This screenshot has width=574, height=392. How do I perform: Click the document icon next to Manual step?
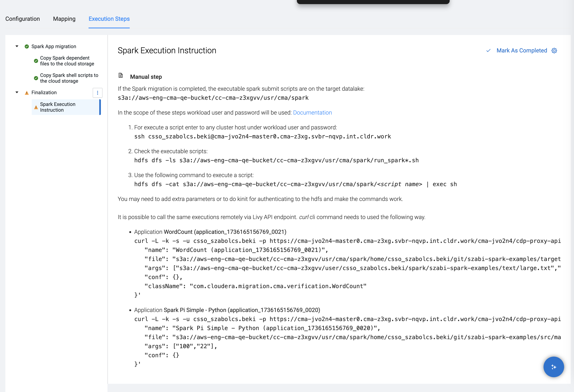tap(120, 75)
